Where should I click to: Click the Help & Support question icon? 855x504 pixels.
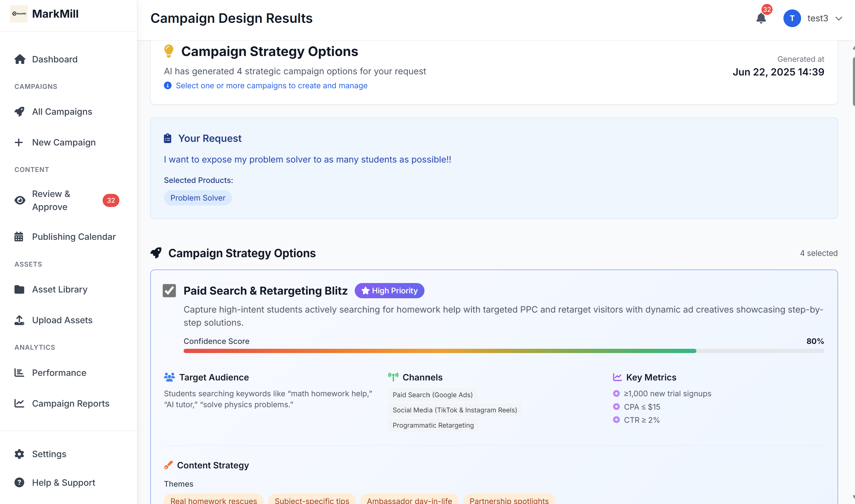point(19,483)
